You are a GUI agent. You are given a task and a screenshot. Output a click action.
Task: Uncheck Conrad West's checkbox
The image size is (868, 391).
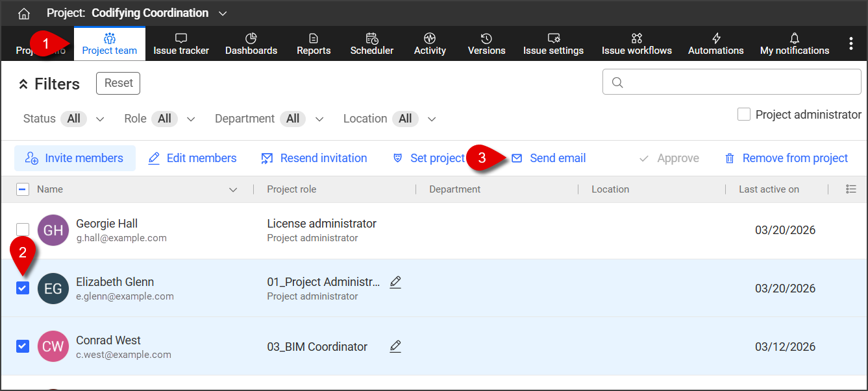(x=23, y=346)
